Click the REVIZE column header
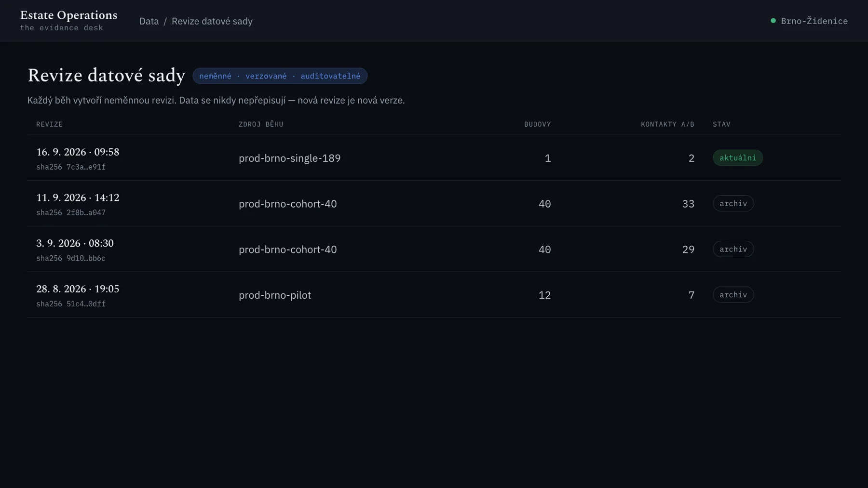The height and width of the screenshot is (488, 868). coord(49,124)
